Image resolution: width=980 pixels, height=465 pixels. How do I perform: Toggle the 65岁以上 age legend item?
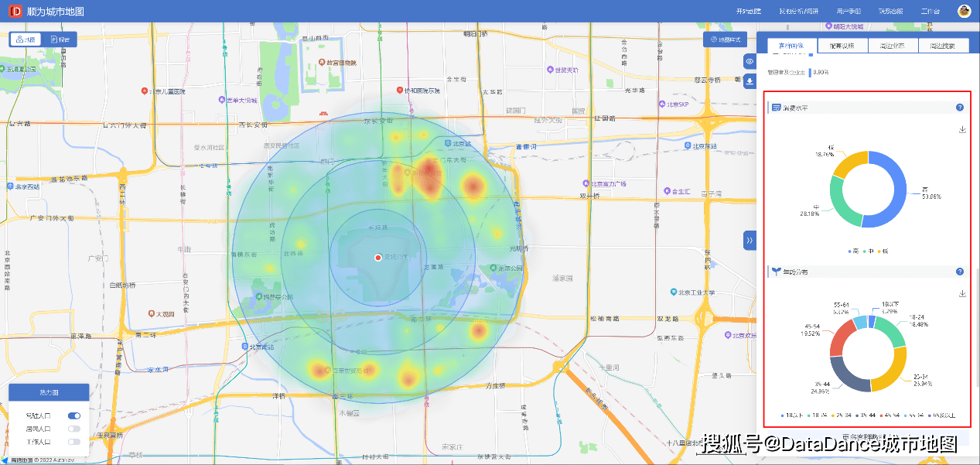pos(942,415)
